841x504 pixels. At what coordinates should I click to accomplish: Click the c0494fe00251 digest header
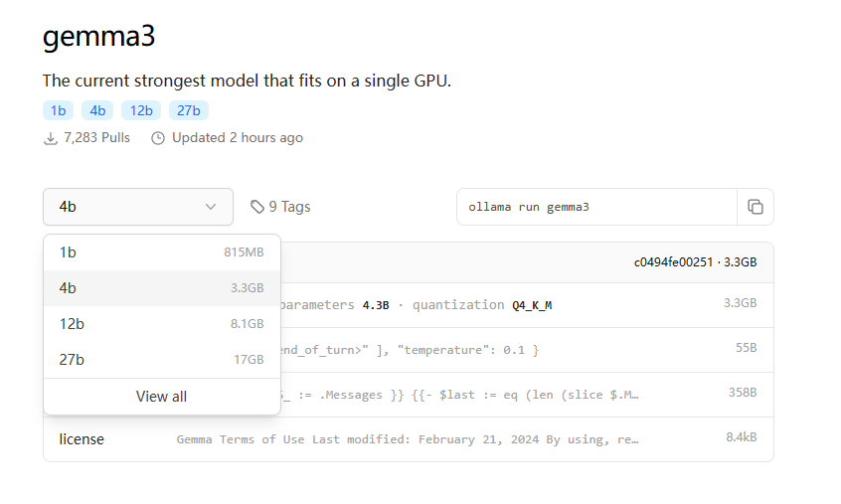pyautogui.click(x=695, y=262)
